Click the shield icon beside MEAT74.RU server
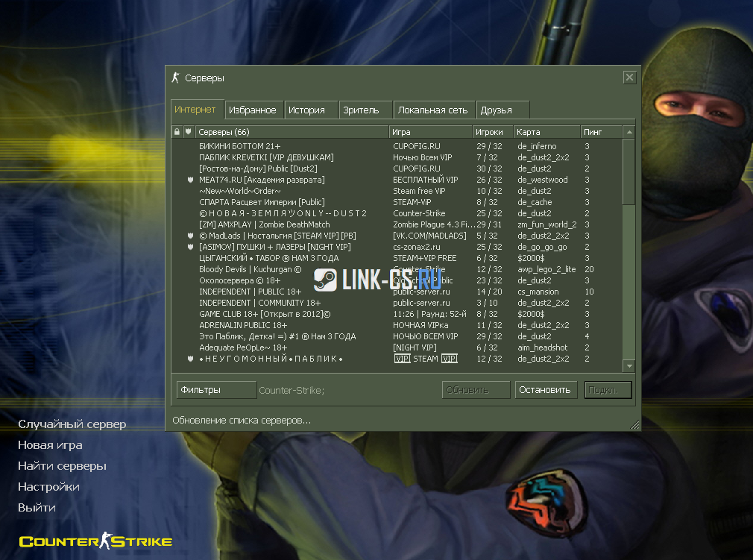The height and width of the screenshot is (560, 753). tap(190, 180)
